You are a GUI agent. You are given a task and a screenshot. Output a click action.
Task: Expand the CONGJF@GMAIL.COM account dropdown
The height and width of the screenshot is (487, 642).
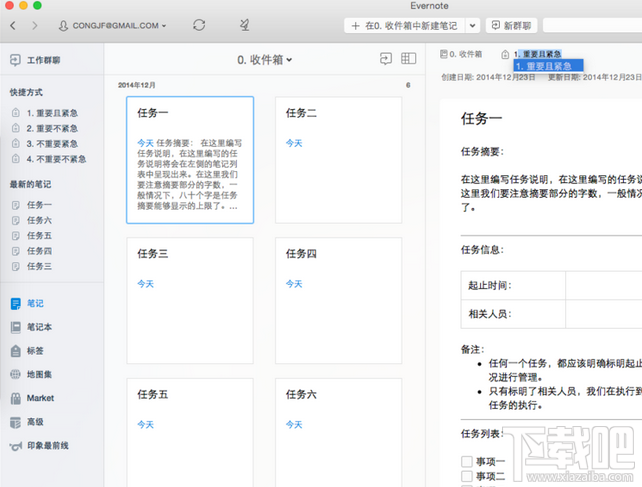click(112, 25)
